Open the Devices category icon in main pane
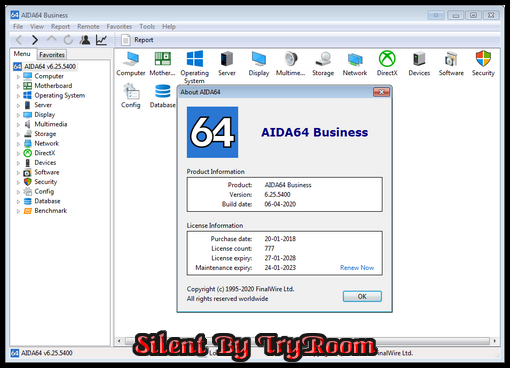The width and height of the screenshot is (510, 368). tap(419, 64)
